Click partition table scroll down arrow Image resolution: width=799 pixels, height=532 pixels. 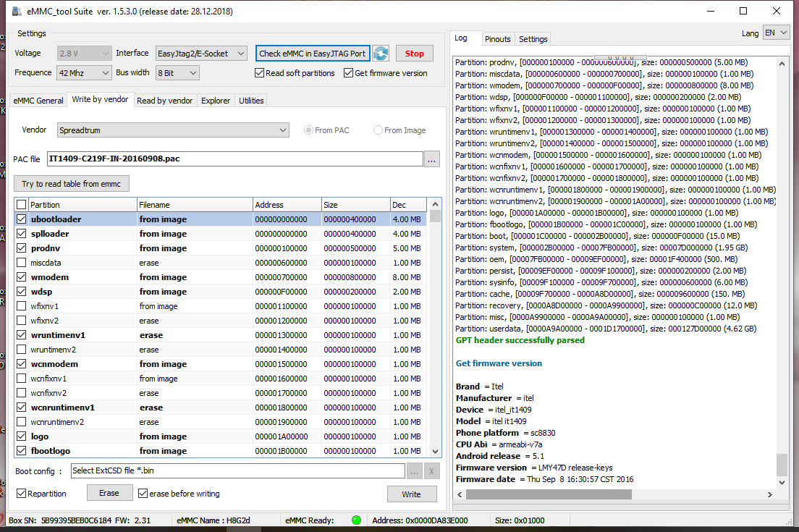[435, 451]
